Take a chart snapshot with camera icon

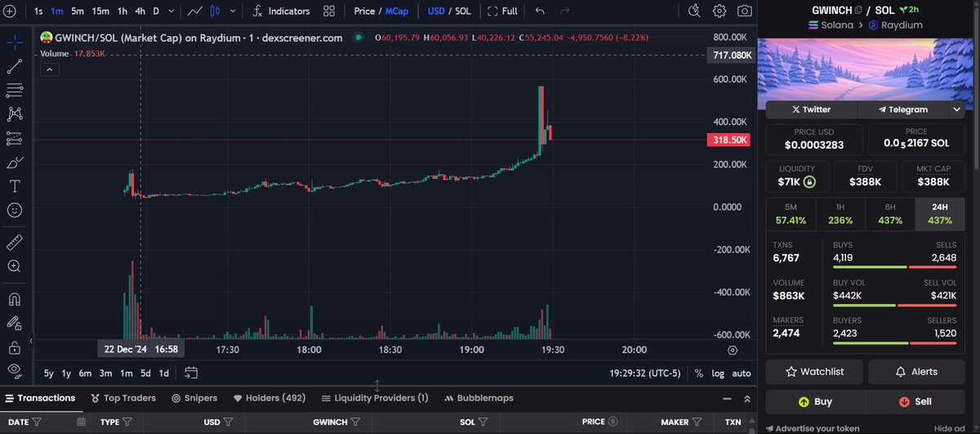[x=744, y=11]
